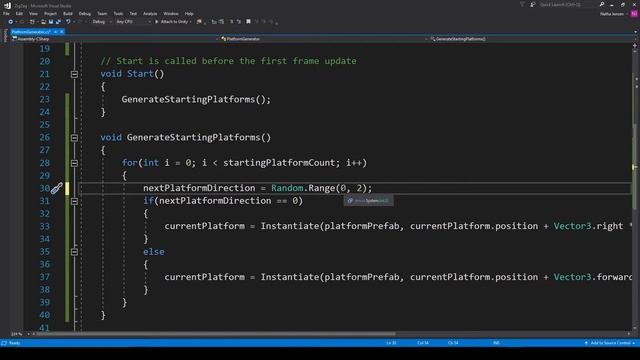Click the Random class name on line 30

287,188
